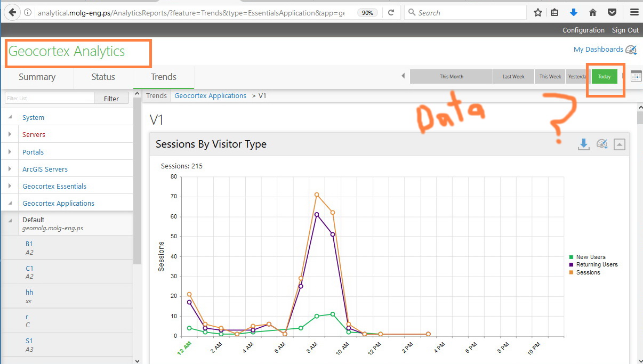643x364 pixels.
Task: Click the browser reload icon
Action: 391,12
